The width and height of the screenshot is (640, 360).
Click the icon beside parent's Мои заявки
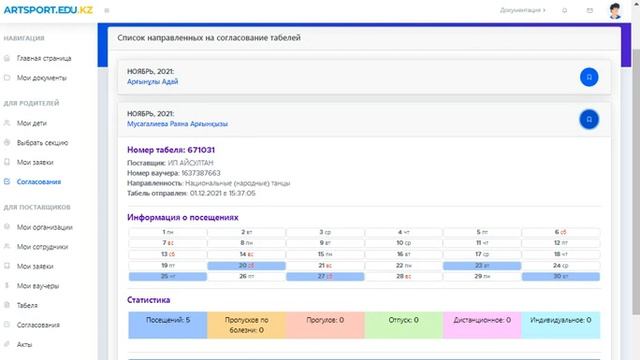point(7,162)
